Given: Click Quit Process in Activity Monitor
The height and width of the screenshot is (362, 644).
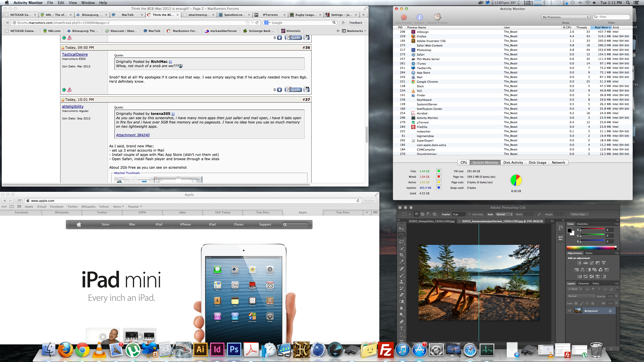Looking at the screenshot, I should (x=404, y=17).
